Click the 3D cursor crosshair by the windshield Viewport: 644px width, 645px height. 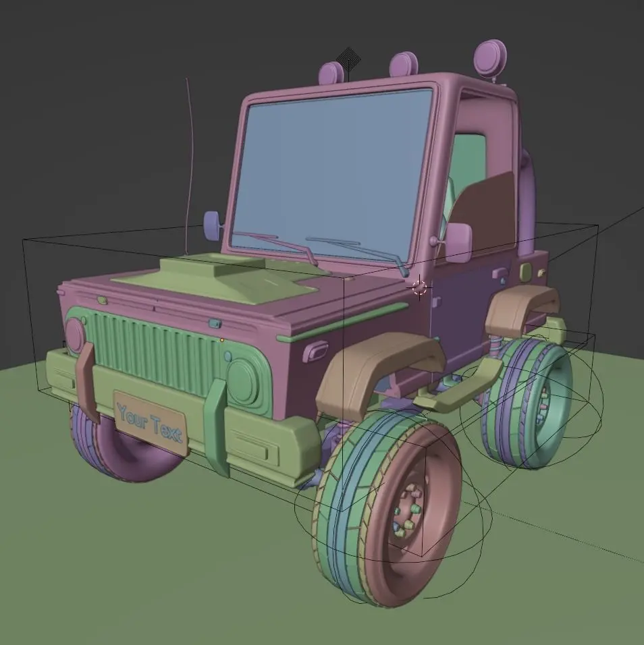tap(419, 287)
